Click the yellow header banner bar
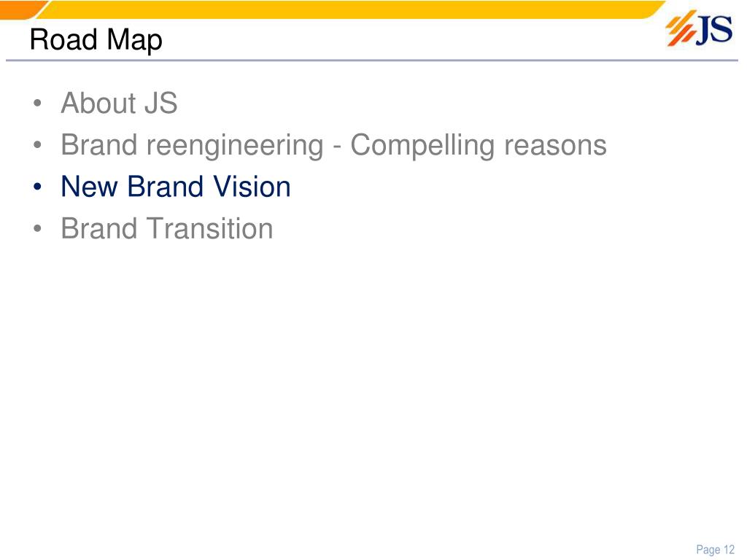747x560 pixels. 352,9
